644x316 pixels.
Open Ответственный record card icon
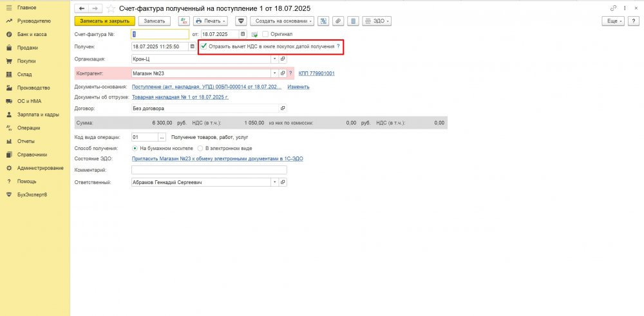tap(283, 182)
